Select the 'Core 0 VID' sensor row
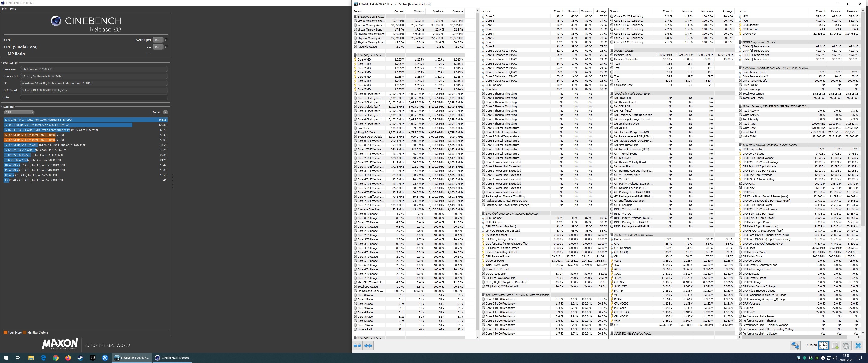The image size is (868, 363). 409,59
